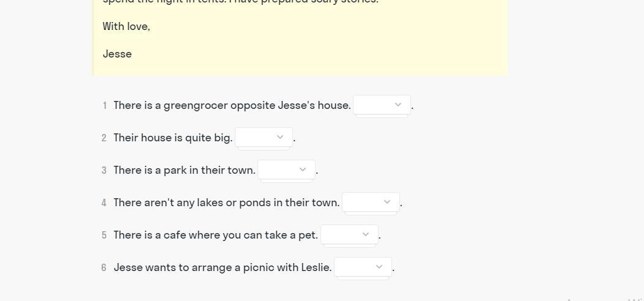Expand the answer dropdown for the park statement
Viewport: 644px width, 301px height.
pos(286,170)
